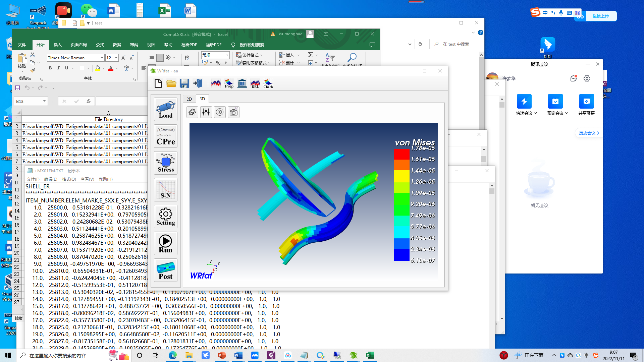This screenshot has width=644, height=362.
Task: Click the 拖拽上传 upload button
Action: [x=600, y=16]
